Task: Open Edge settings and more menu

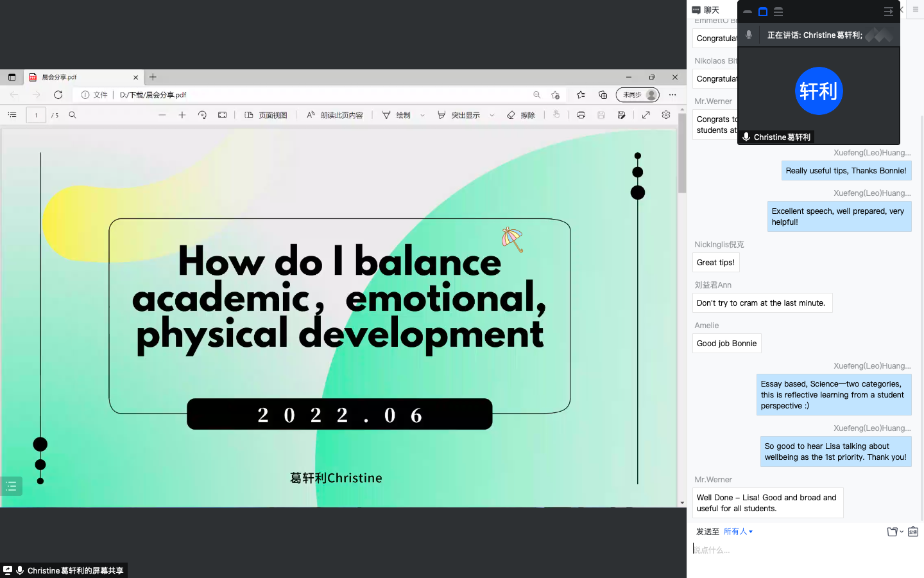Action: 672,95
